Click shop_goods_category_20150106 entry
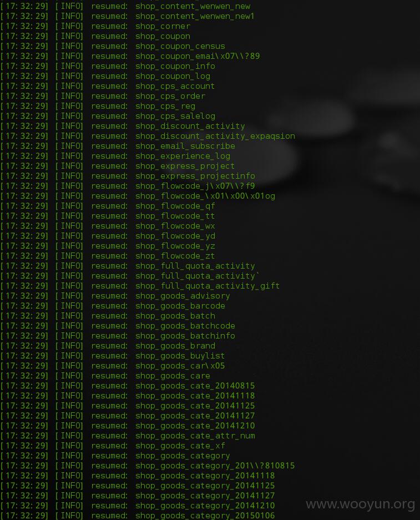Viewport: 420px width, 520px height. (x=205, y=516)
